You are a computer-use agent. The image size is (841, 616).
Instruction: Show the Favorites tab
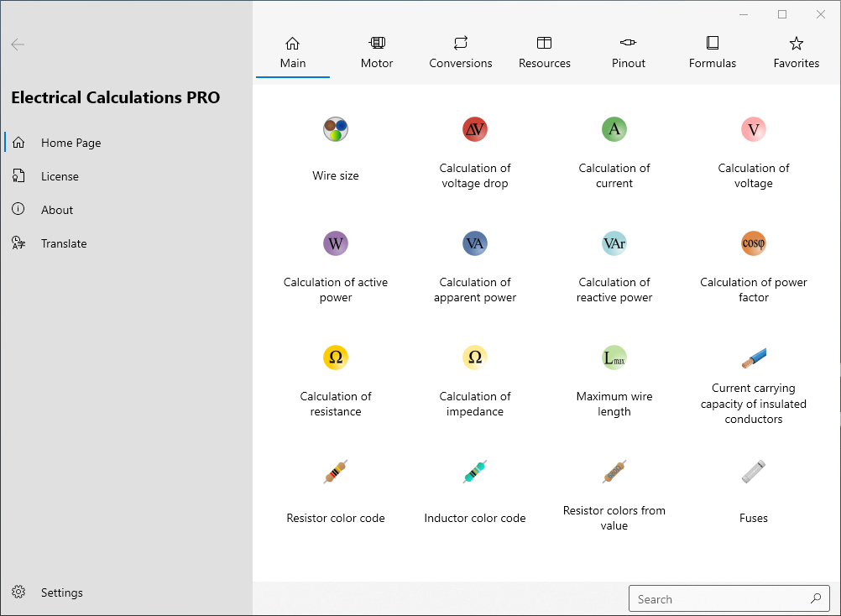[x=797, y=52]
